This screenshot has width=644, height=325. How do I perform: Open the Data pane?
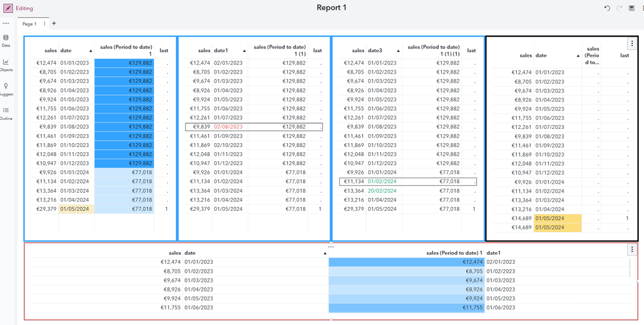[6, 41]
